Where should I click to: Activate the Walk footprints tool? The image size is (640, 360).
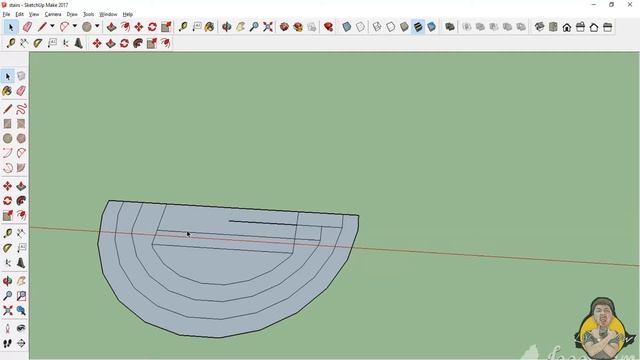point(7,344)
